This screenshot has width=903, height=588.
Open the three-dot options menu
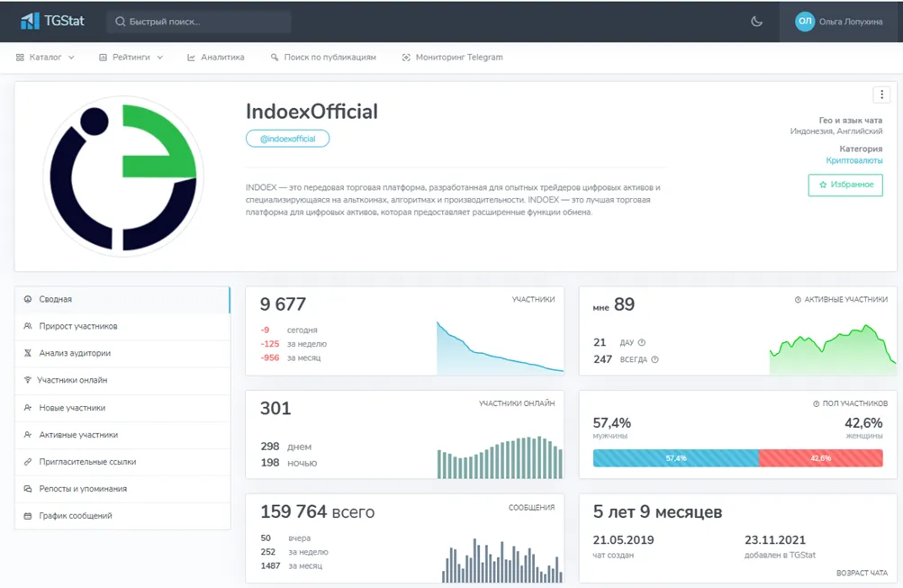click(881, 95)
